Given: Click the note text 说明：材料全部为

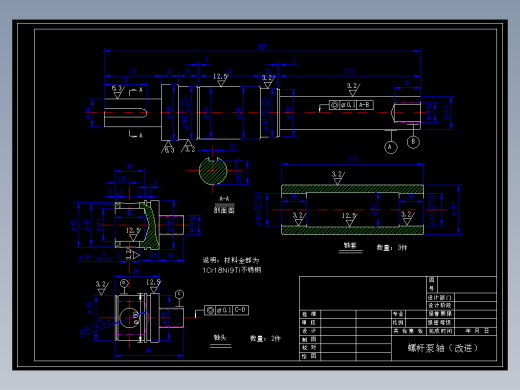Looking at the screenshot, I should (x=231, y=260).
